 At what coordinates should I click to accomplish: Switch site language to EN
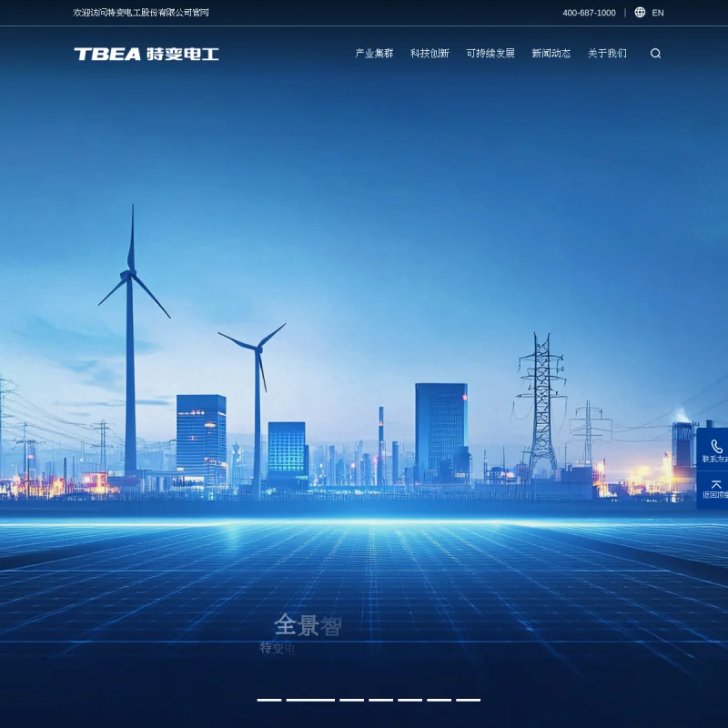pyautogui.click(x=657, y=13)
